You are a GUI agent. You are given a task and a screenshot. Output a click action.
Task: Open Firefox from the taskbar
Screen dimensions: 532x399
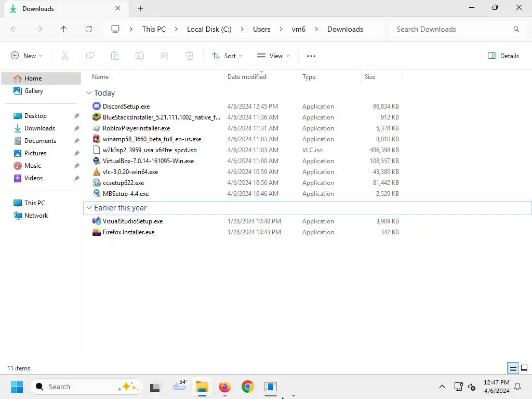[224, 387]
